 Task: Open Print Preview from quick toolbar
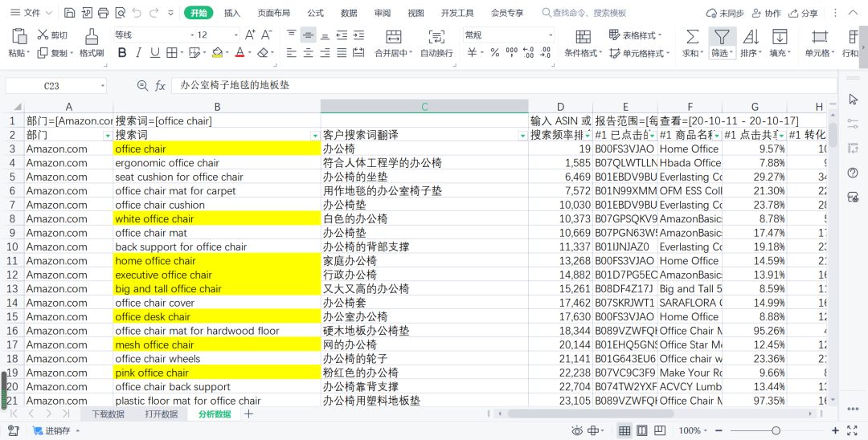click(x=120, y=13)
